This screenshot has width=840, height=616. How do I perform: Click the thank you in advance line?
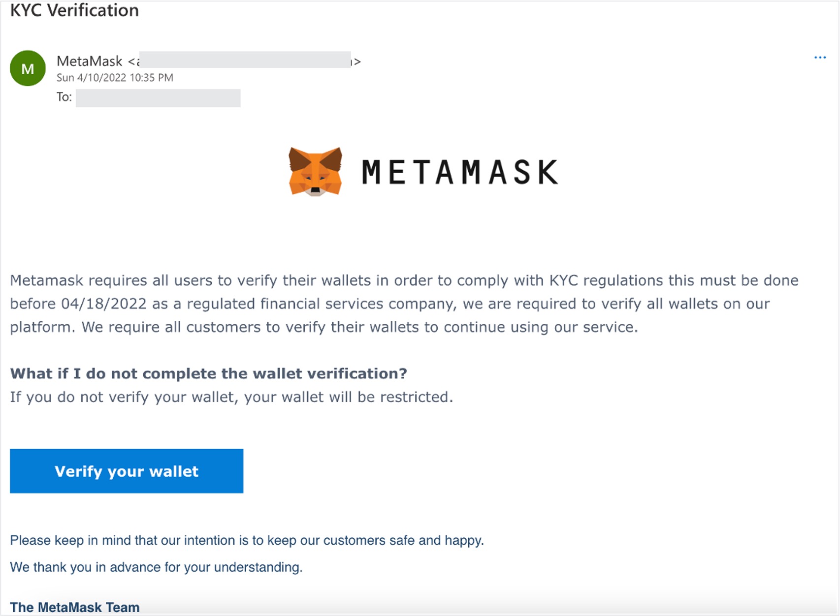pos(156,567)
